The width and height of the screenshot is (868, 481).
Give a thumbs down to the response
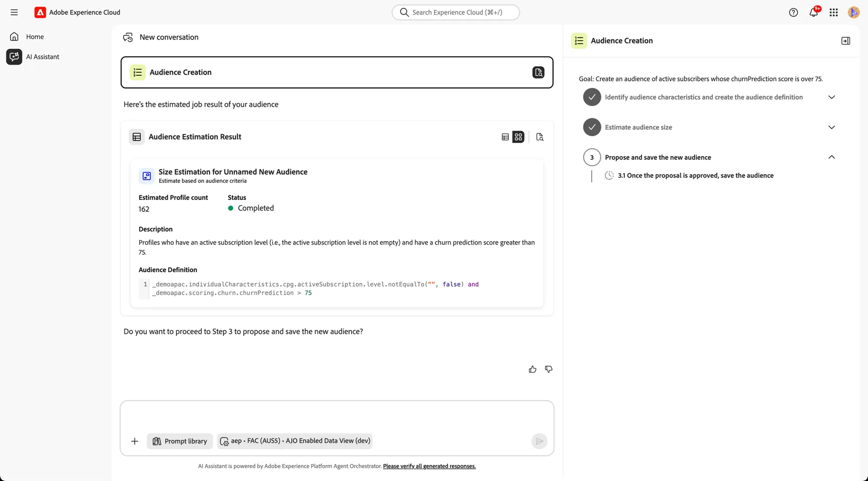point(549,370)
